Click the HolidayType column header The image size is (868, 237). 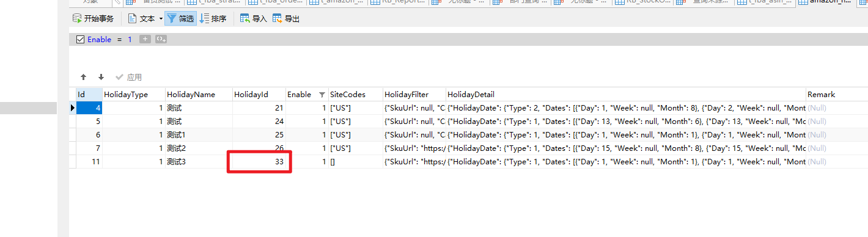tap(134, 95)
